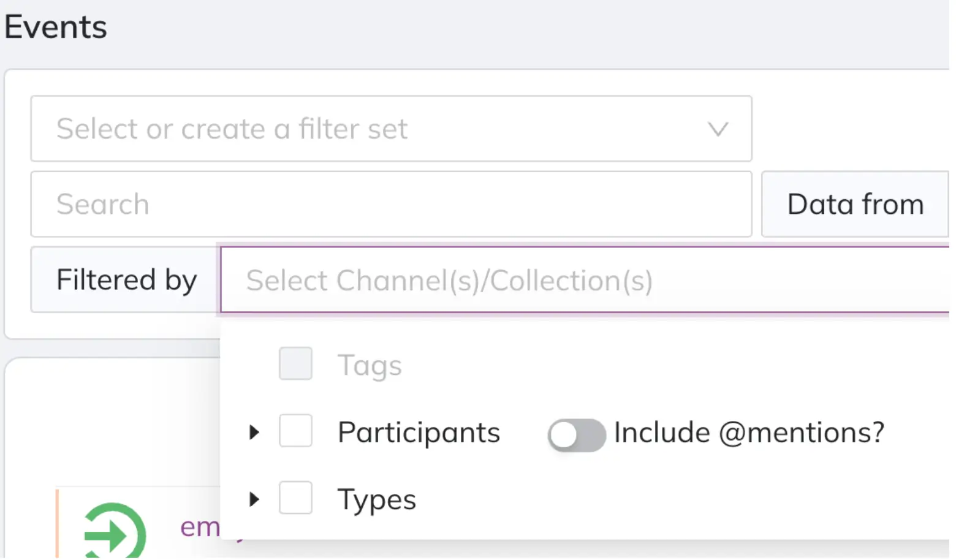Select the Types filter label
This screenshot has width=956, height=560.
click(377, 500)
